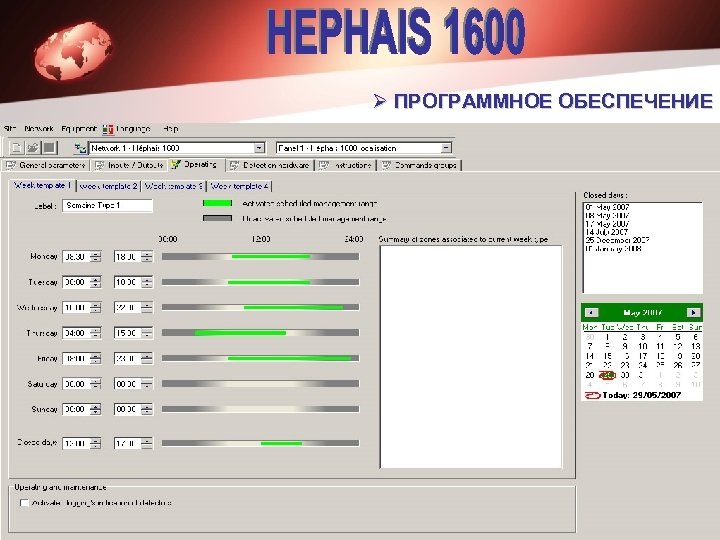Switch to Inputs / Outputs tab
Screen dimensions: 720x540
[129, 165]
